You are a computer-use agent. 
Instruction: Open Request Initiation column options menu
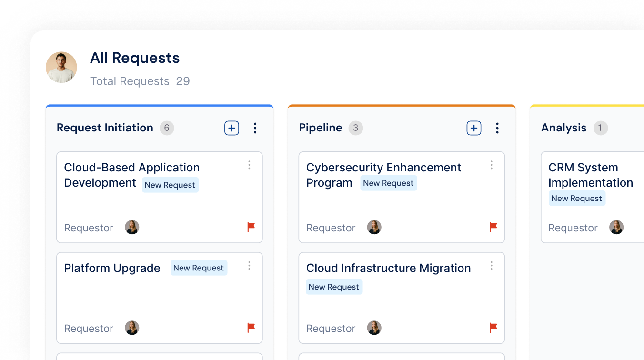[255, 128]
